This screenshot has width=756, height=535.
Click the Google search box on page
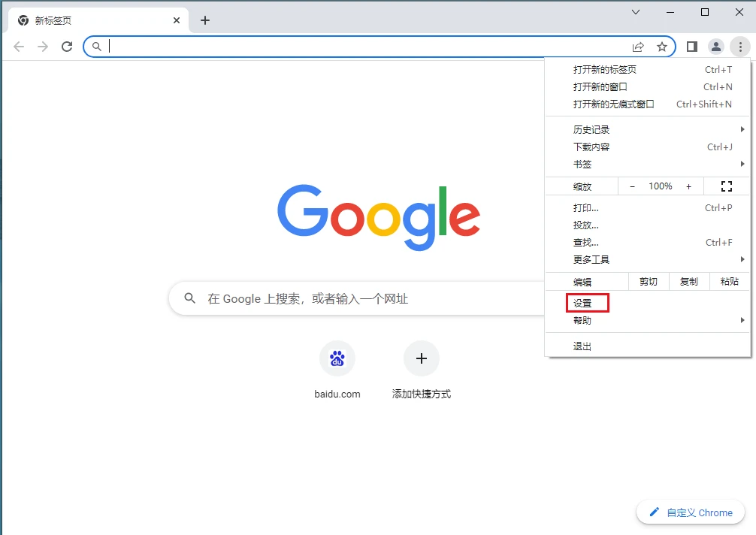pyautogui.click(x=357, y=299)
